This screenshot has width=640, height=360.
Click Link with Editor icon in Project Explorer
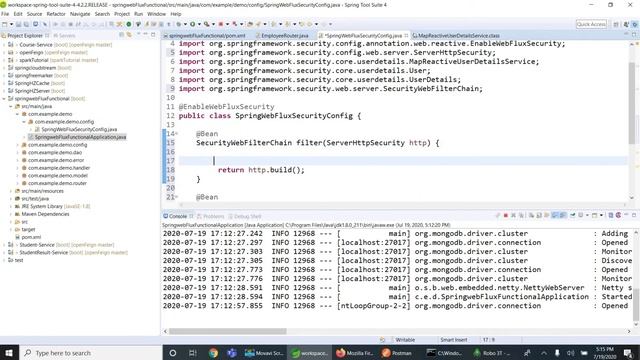(129, 35)
